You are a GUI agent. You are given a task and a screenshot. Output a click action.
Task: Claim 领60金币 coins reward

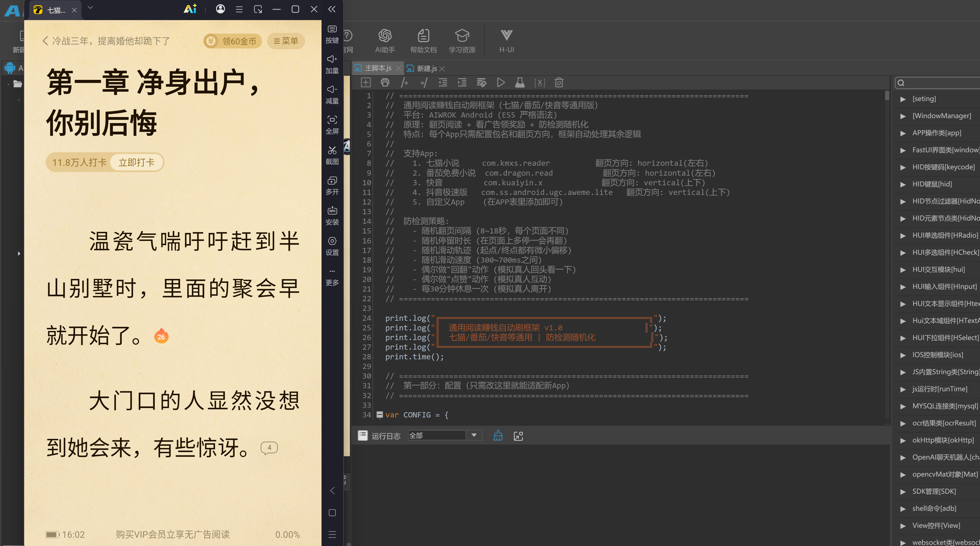[x=232, y=41]
